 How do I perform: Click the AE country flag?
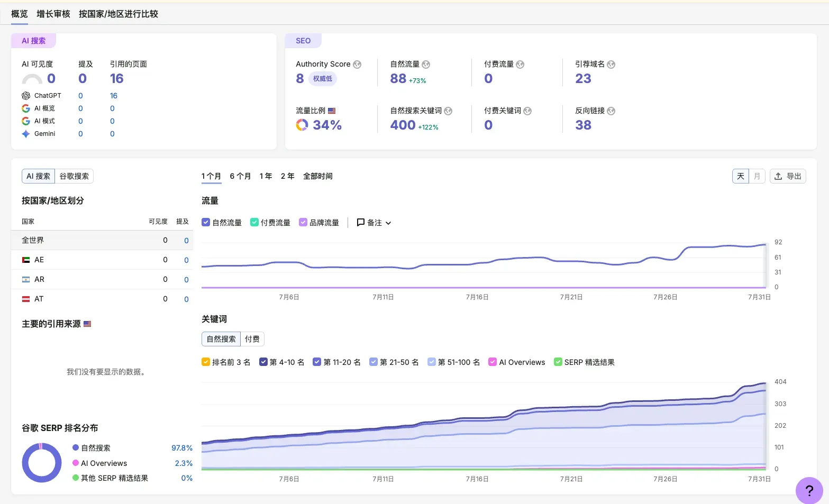click(26, 260)
